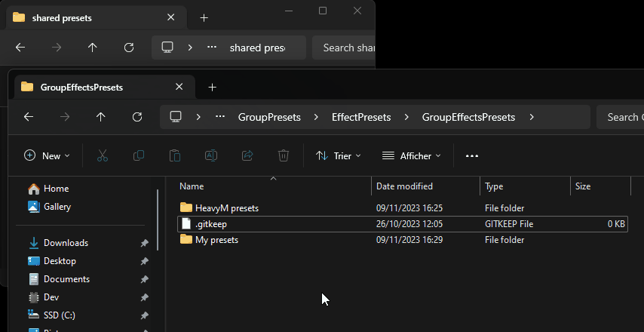Click pin icon next to SSD (C:)

tap(144, 315)
